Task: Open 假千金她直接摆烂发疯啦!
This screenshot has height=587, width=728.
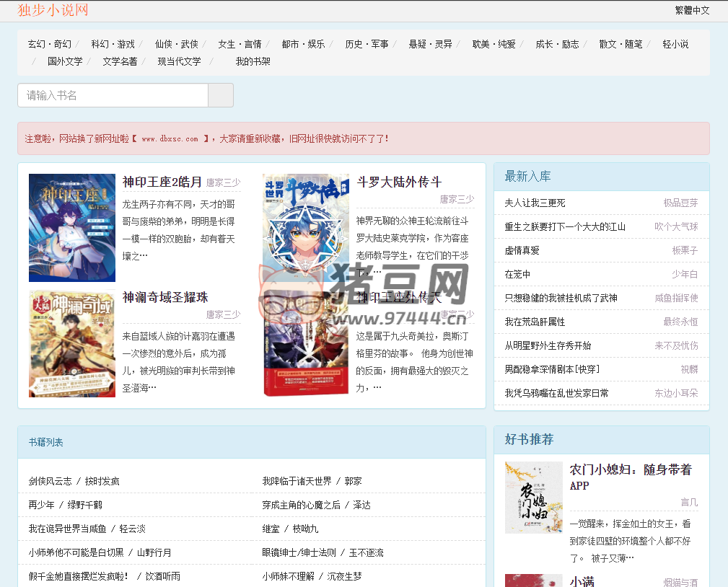Action: click(79, 576)
